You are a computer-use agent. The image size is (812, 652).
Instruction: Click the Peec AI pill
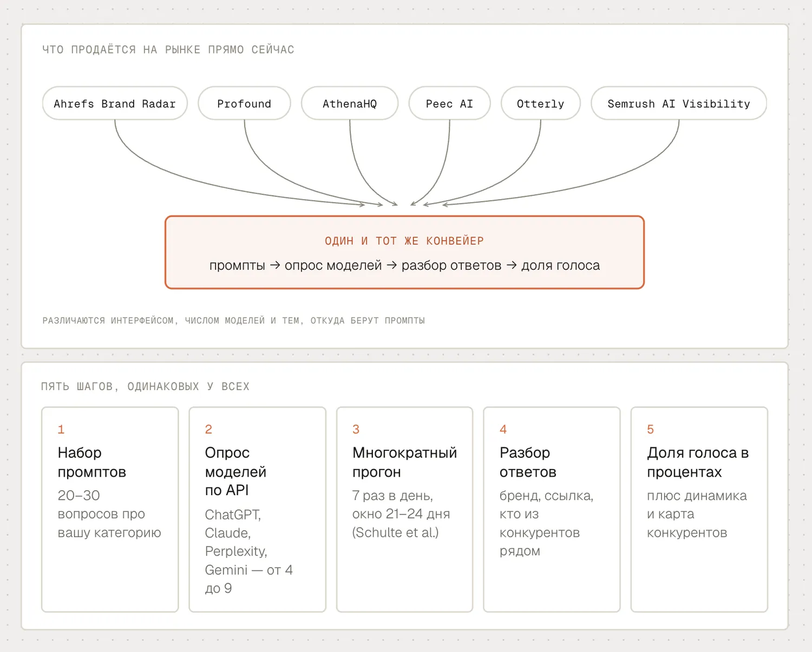(449, 103)
